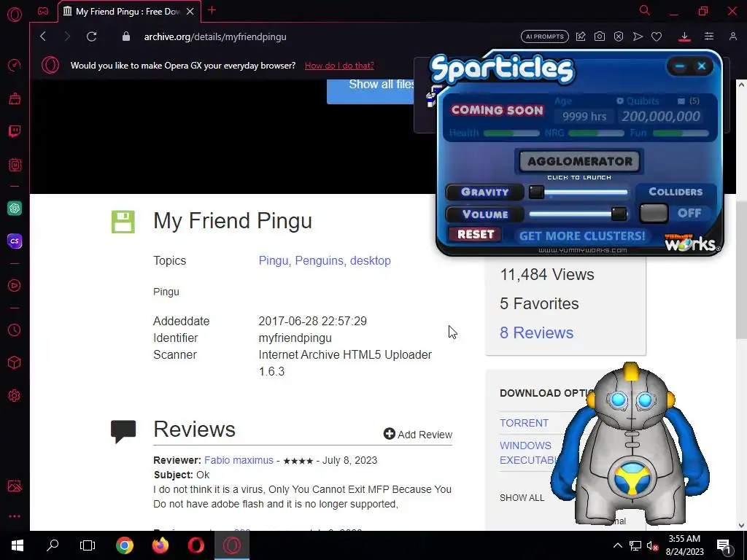This screenshot has width=747, height=560.
Task: Open Windows taskbar search
Action: [53, 545]
